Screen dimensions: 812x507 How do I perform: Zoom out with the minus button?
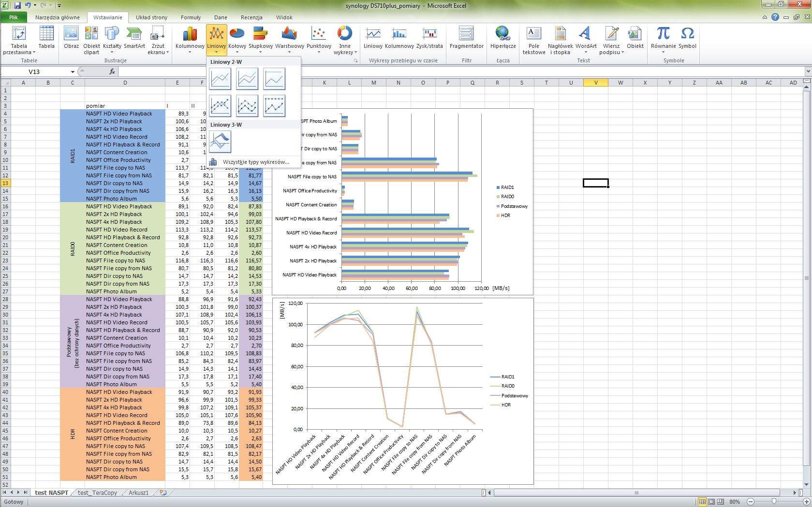751,502
